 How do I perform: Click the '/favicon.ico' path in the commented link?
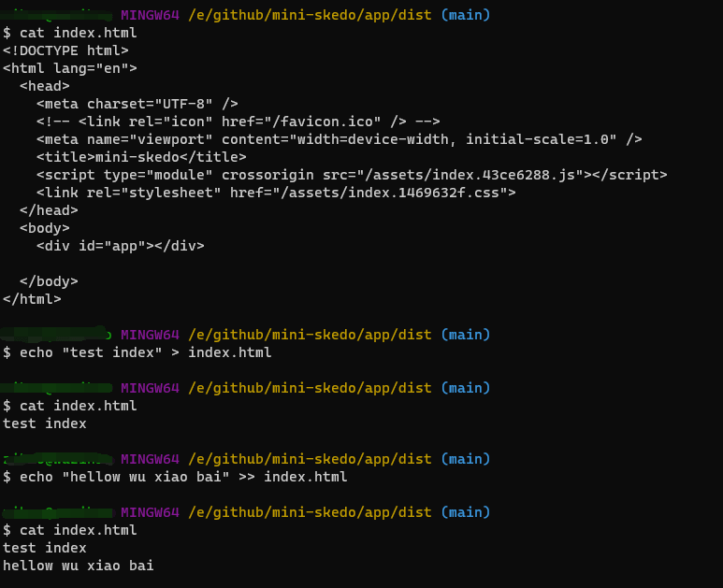coord(326,122)
